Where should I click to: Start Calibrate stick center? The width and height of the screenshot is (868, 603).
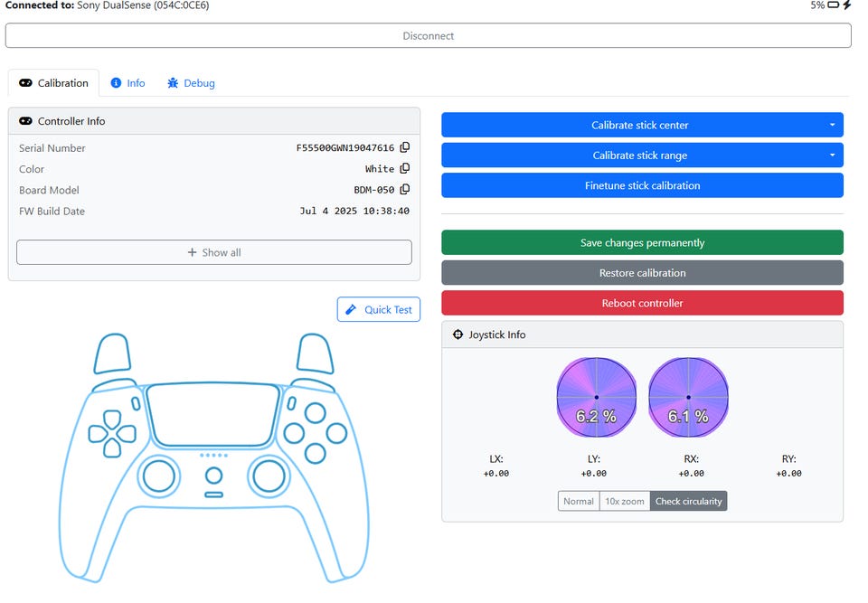tap(640, 127)
